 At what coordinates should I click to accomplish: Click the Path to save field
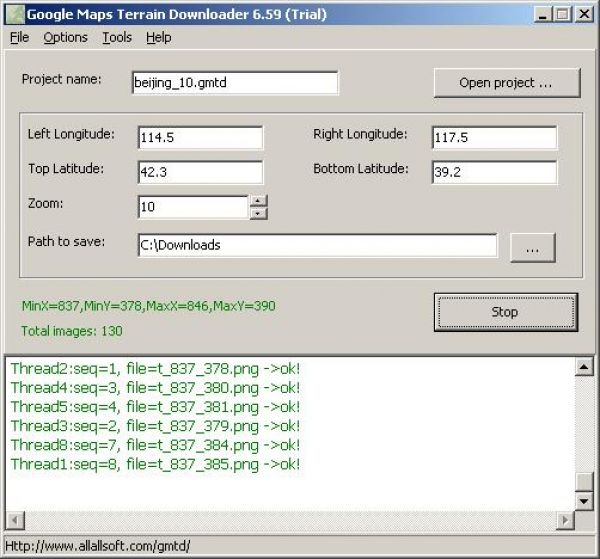pos(318,245)
